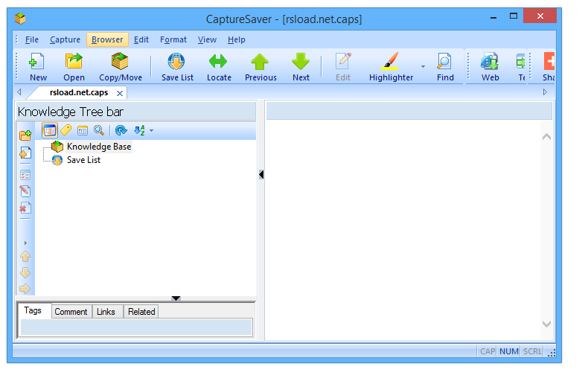Switch to the rsload.net.caps document tab
588x387 pixels.
79,92
